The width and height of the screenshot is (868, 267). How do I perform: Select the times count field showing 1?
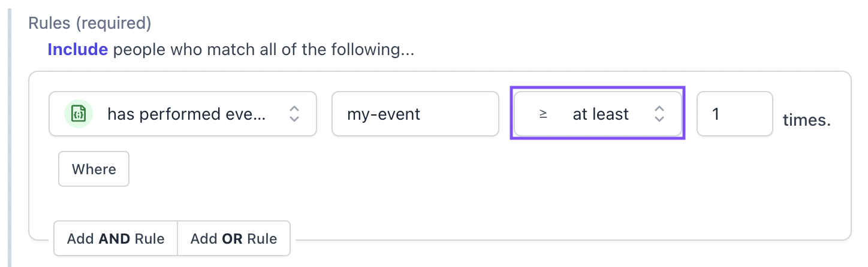[x=735, y=114]
